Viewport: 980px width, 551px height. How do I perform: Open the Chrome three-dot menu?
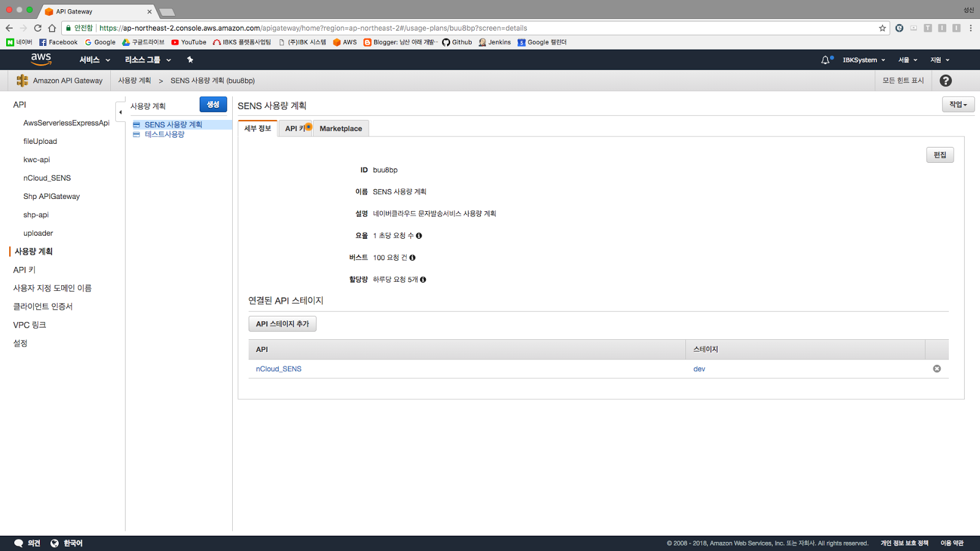[971, 28]
